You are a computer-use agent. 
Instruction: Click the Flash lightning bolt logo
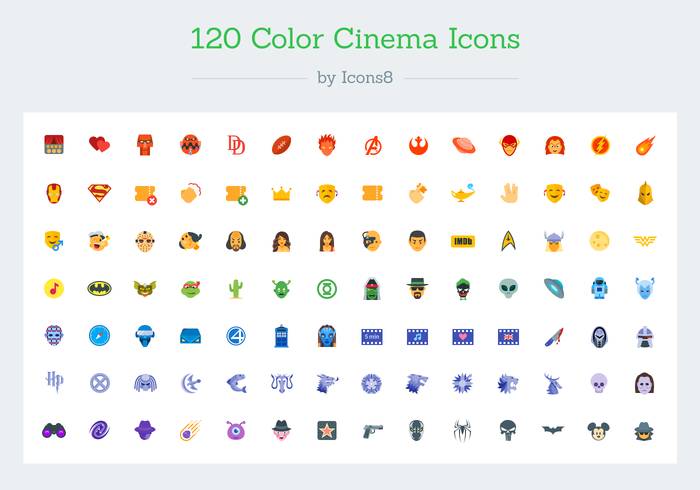600,145
